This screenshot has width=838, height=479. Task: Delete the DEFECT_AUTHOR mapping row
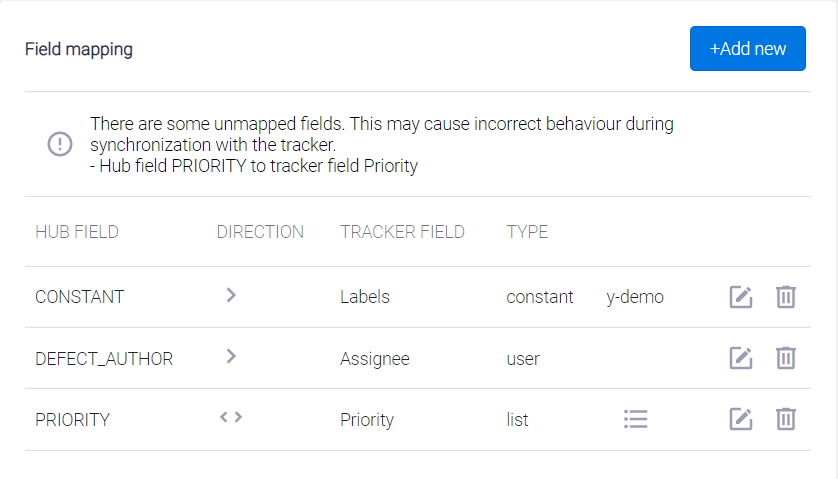(x=786, y=358)
